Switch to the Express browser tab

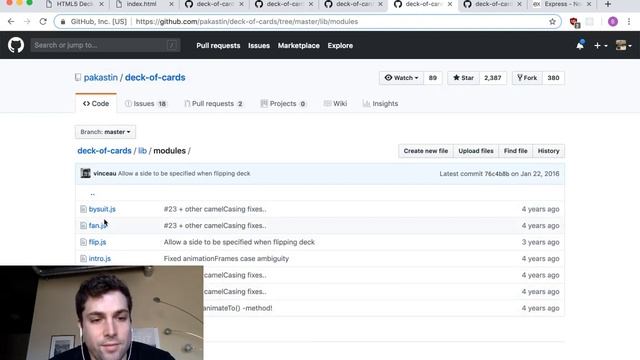click(562, 4)
